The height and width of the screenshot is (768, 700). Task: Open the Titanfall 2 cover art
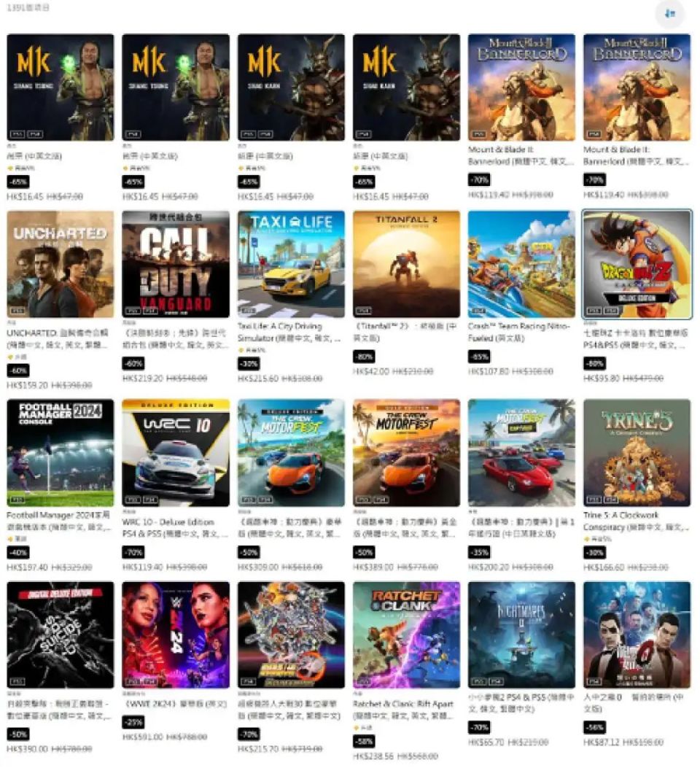pyautogui.click(x=406, y=265)
